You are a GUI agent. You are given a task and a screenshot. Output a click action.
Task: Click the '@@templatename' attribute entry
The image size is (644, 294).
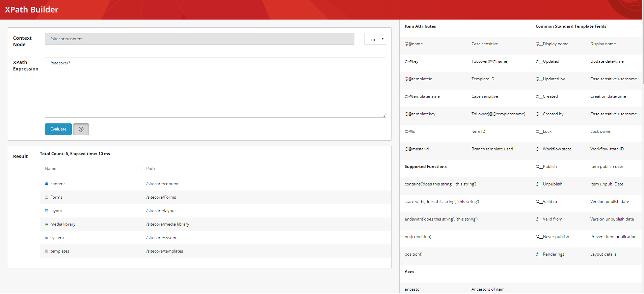422,96
